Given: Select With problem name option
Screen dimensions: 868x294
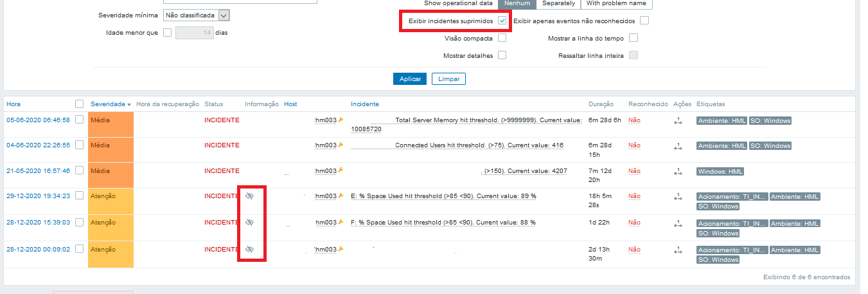Looking at the screenshot, I should [617, 3].
